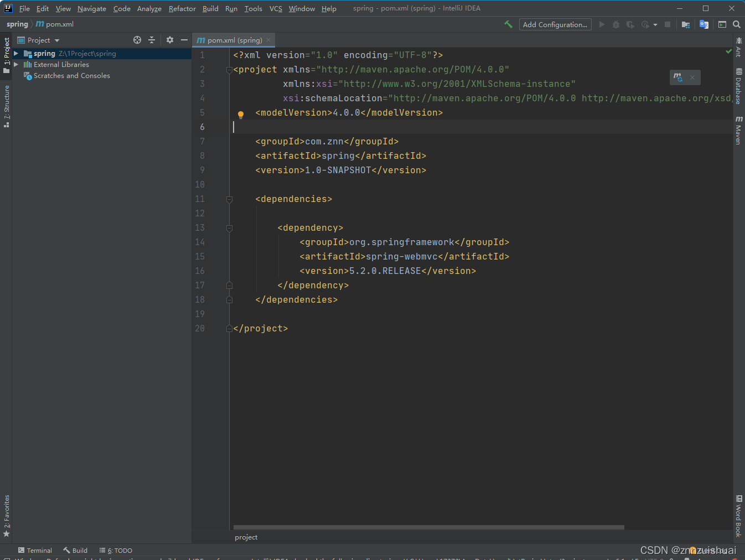Image resolution: width=745 pixels, height=560 pixels.
Task: Click the Run play icon in toolbar
Action: tap(602, 24)
